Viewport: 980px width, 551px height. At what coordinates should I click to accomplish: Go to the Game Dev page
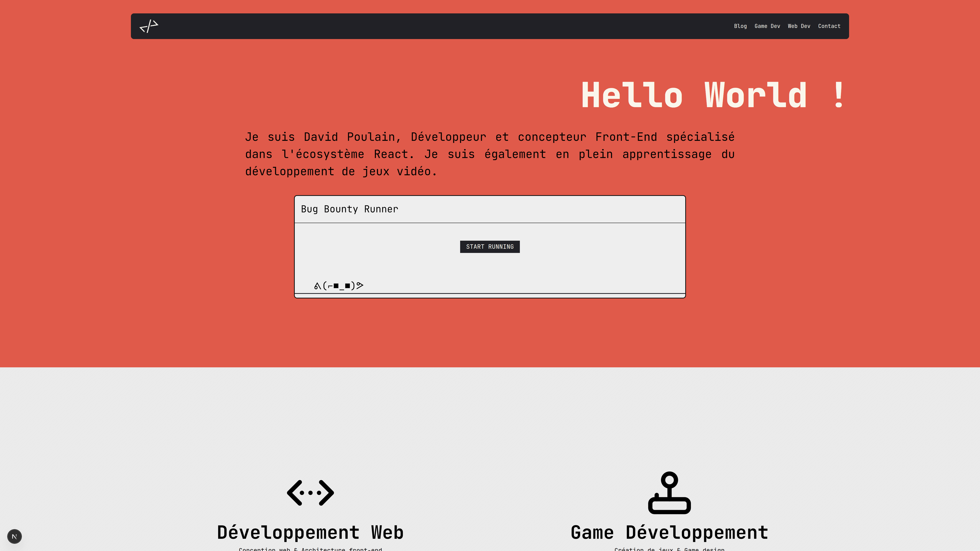[767, 26]
